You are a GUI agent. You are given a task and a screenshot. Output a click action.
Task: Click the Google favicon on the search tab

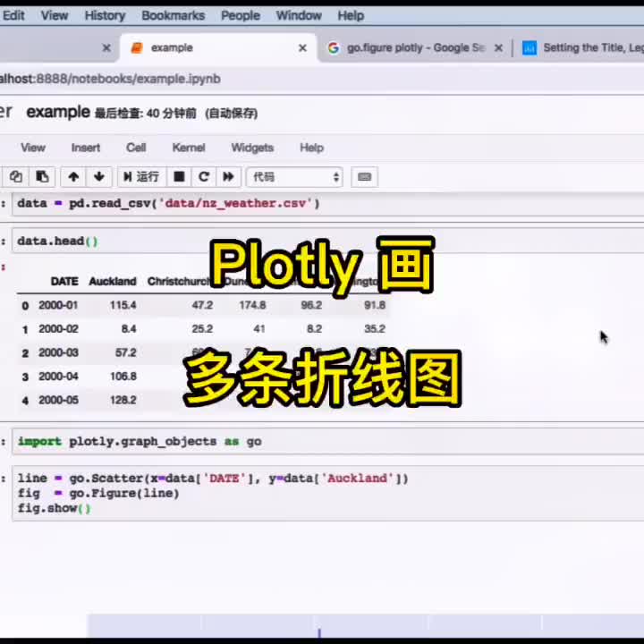point(334,48)
